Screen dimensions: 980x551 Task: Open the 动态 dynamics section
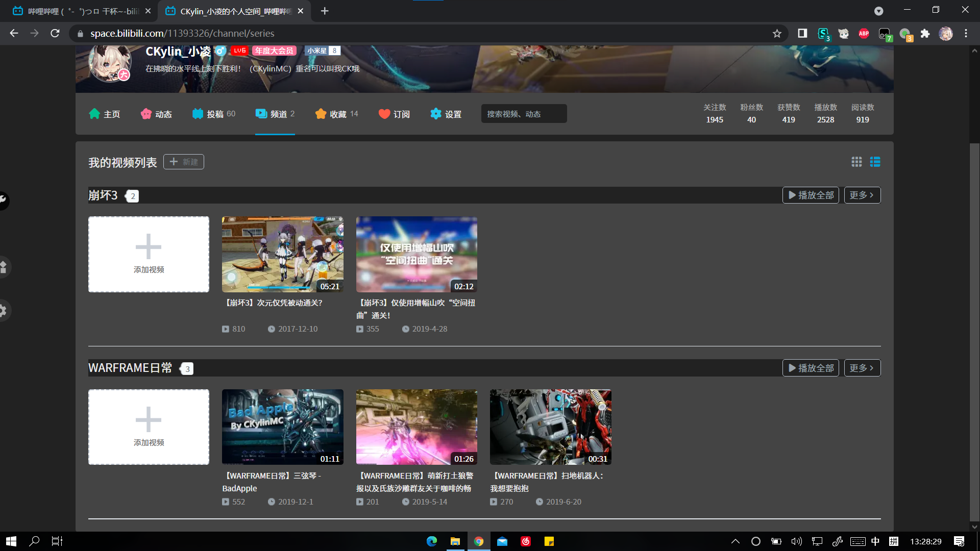coord(156,114)
